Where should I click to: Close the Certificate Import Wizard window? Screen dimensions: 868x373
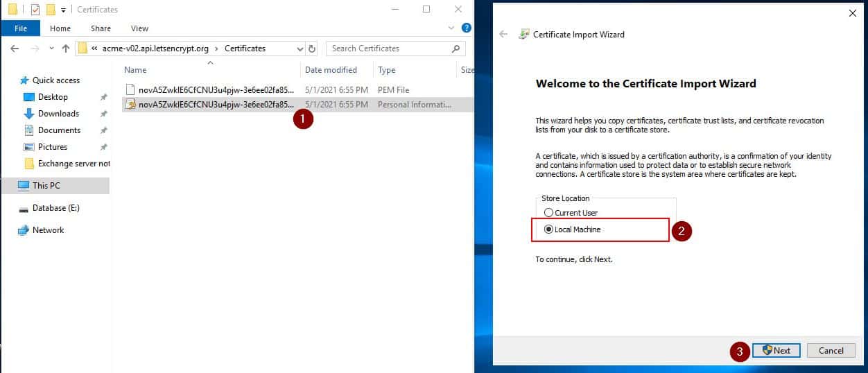pyautogui.click(x=852, y=12)
